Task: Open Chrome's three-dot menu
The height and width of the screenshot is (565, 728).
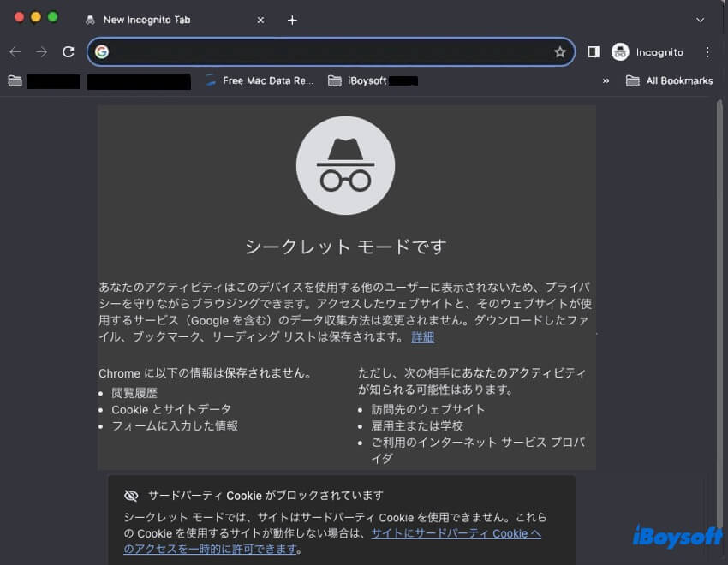Action: click(x=707, y=52)
